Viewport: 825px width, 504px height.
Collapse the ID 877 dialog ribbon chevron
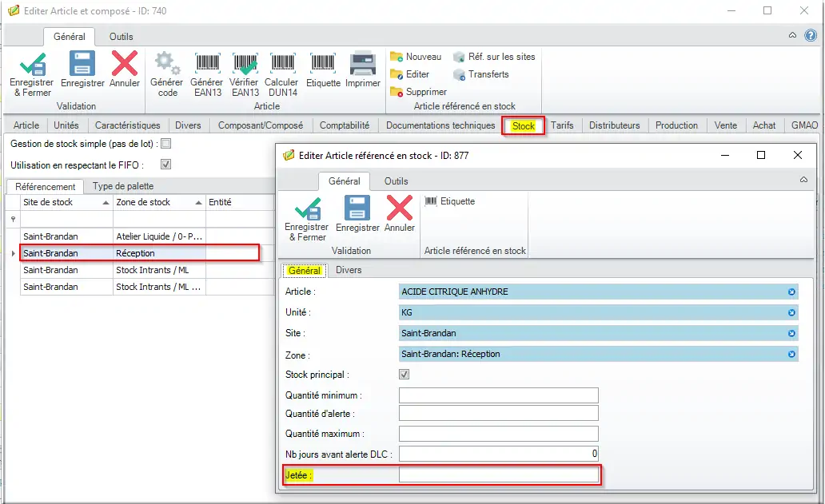804,180
